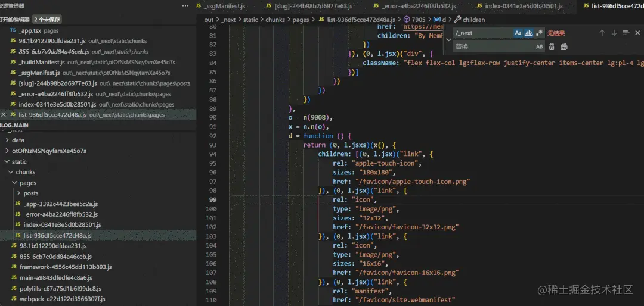Collapse the replace row chevron
The height and width of the screenshot is (306, 644).
448,40
